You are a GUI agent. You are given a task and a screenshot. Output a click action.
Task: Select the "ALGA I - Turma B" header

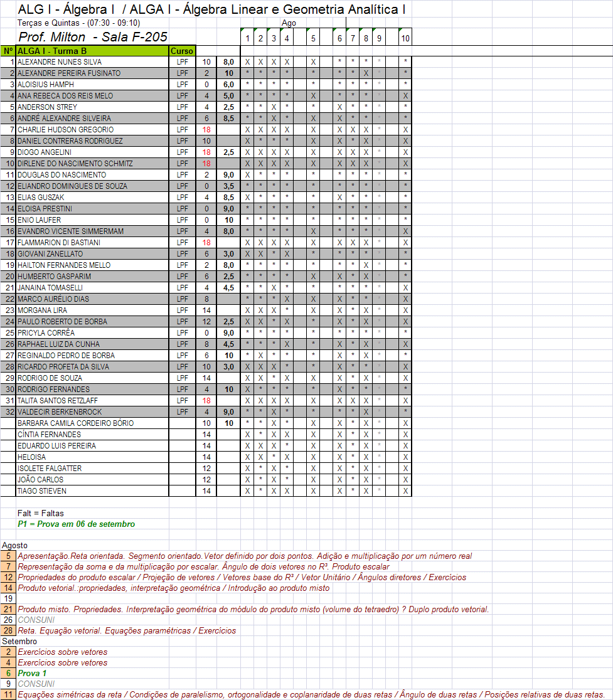click(x=92, y=51)
